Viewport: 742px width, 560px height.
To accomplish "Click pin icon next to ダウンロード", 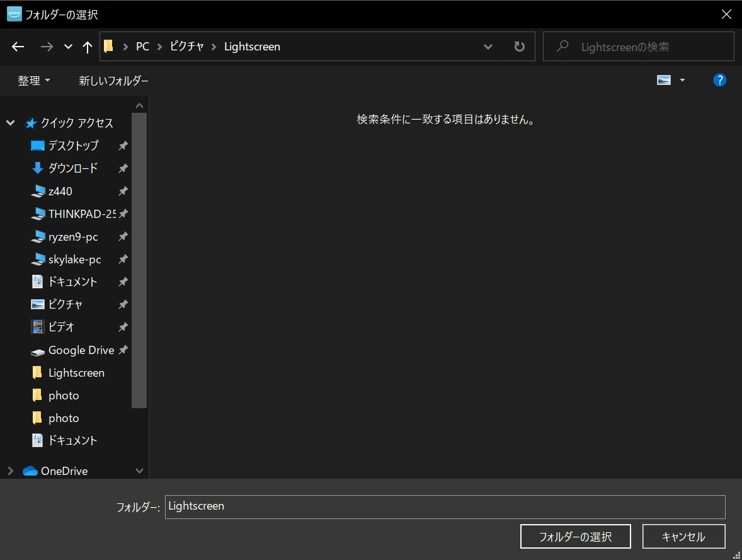I will [x=123, y=168].
